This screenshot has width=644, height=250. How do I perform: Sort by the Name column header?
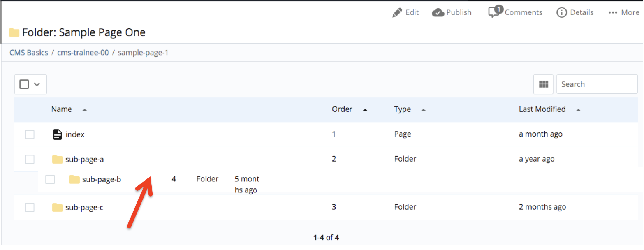click(62, 109)
